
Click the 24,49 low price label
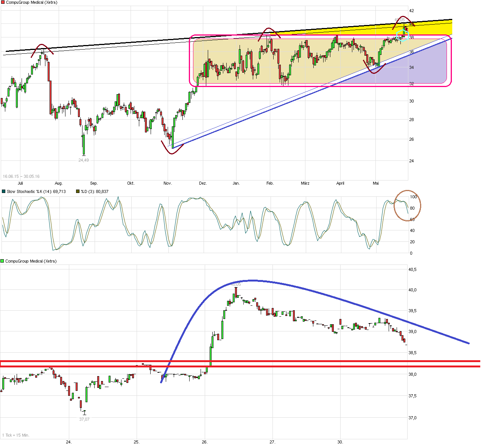pyautogui.click(x=84, y=160)
